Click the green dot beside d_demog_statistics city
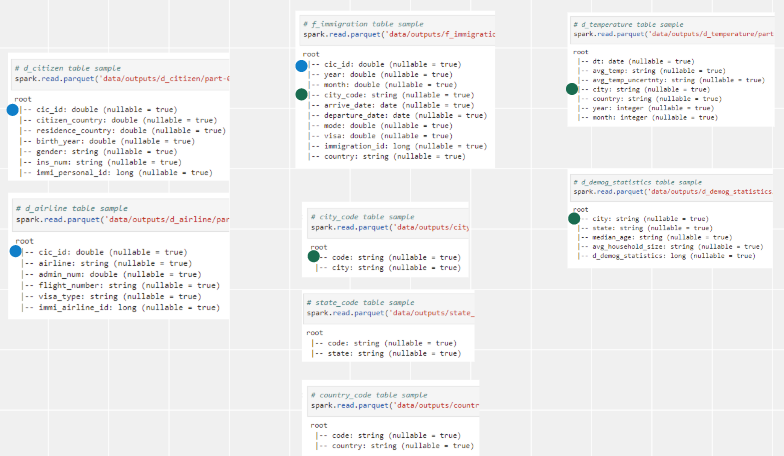Image resolution: width=784 pixels, height=456 pixels. tap(574, 218)
